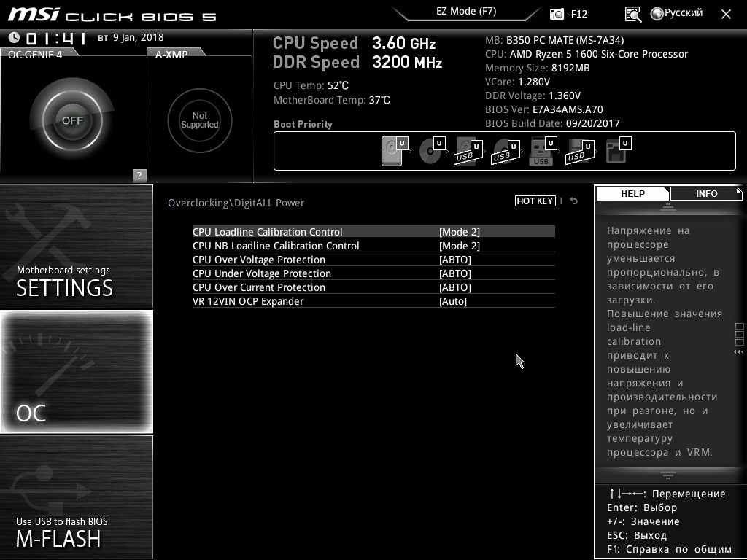Open the OC GENIE question mark help
This screenshot has width=747, height=560.
click(x=139, y=175)
